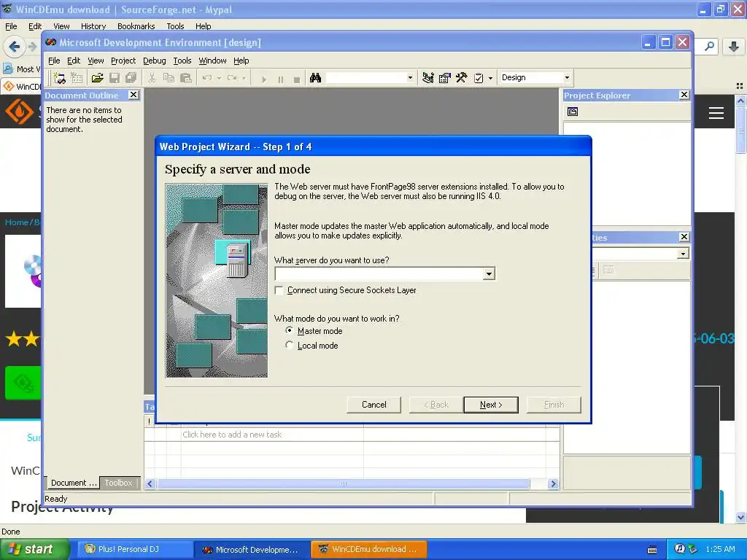747x560 pixels.
Task: Click the icon button in Project Explorer panel
Action: click(x=573, y=112)
